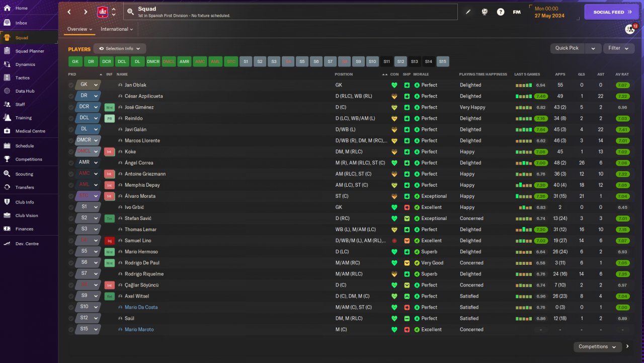Toggle the selection circle for Axel Witsel

(71, 296)
